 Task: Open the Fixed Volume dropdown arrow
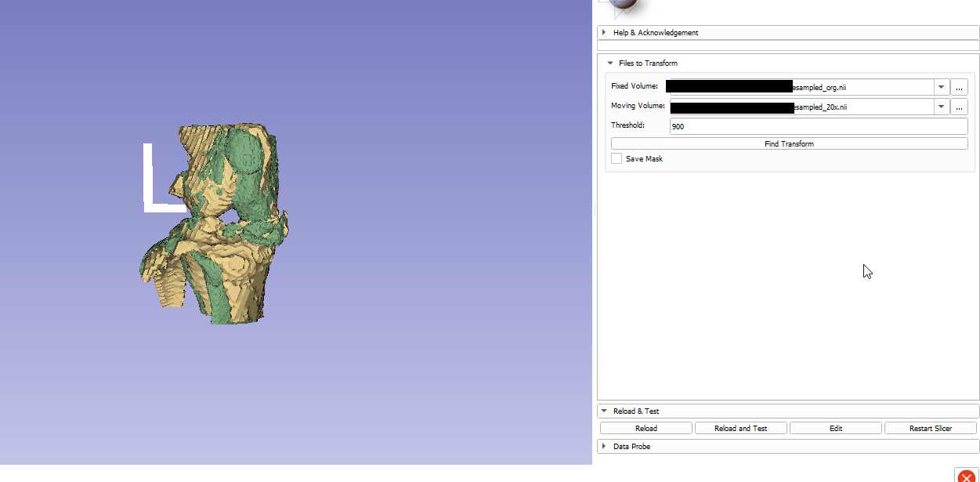(940, 87)
